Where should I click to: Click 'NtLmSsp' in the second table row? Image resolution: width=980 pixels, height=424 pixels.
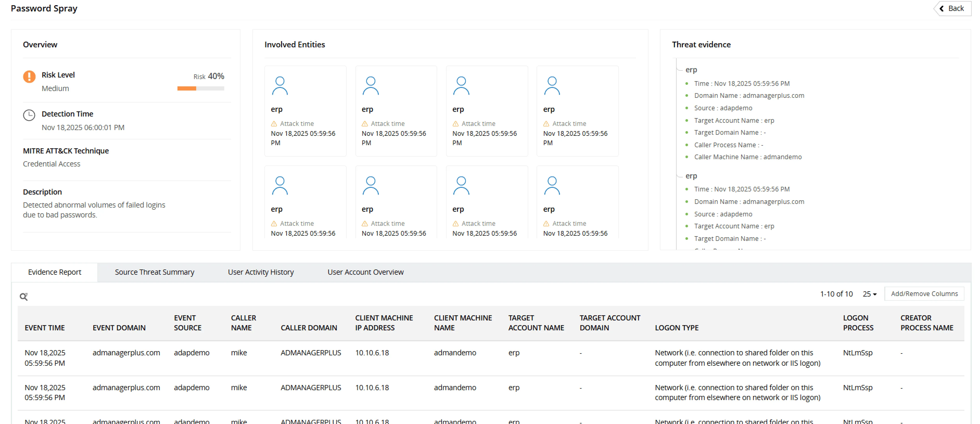858,388
